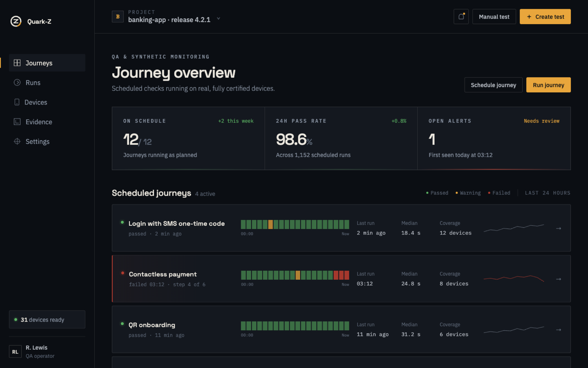Image resolution: width=588 pixels, height=368 pixels.
Task: Click Contactless payment red sparkline chart
Action: [x=514, y=279]
